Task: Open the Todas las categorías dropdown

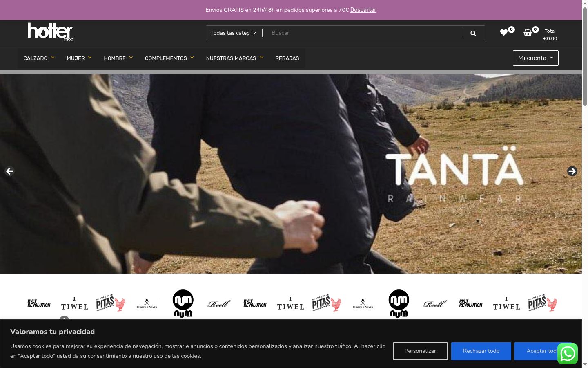Action: click(234, 33)
